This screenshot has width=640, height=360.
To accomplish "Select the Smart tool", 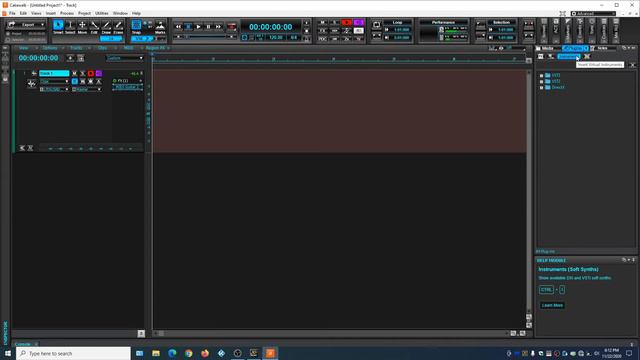I will 58,27.
